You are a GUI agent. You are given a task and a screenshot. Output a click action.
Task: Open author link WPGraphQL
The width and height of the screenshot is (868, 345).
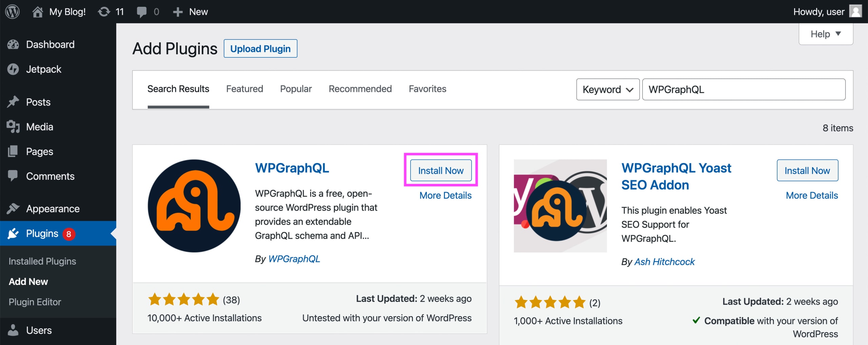click(x=294, y=259)
